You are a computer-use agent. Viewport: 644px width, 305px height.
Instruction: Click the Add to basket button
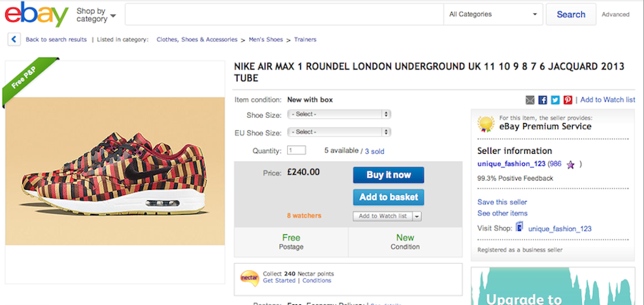[x=388, y=197]
